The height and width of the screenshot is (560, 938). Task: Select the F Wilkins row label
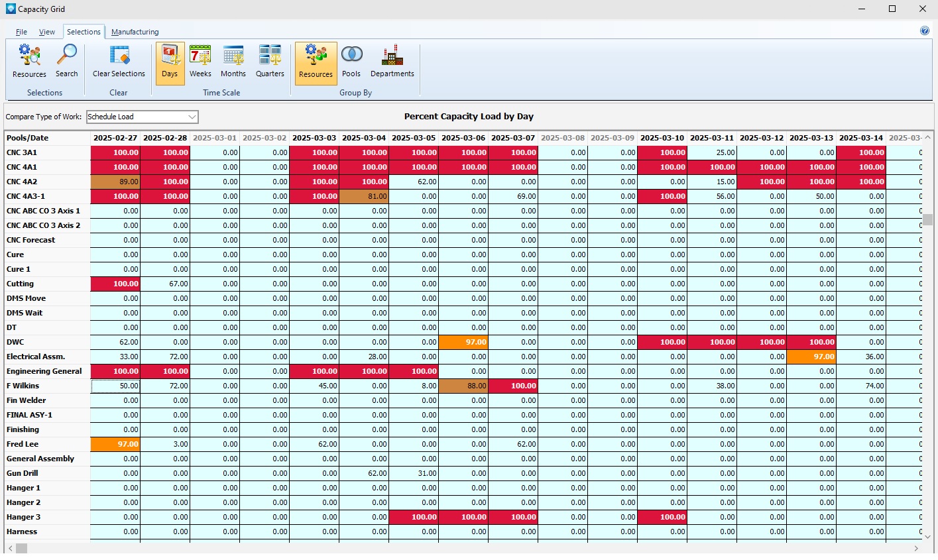coord(48,386)
